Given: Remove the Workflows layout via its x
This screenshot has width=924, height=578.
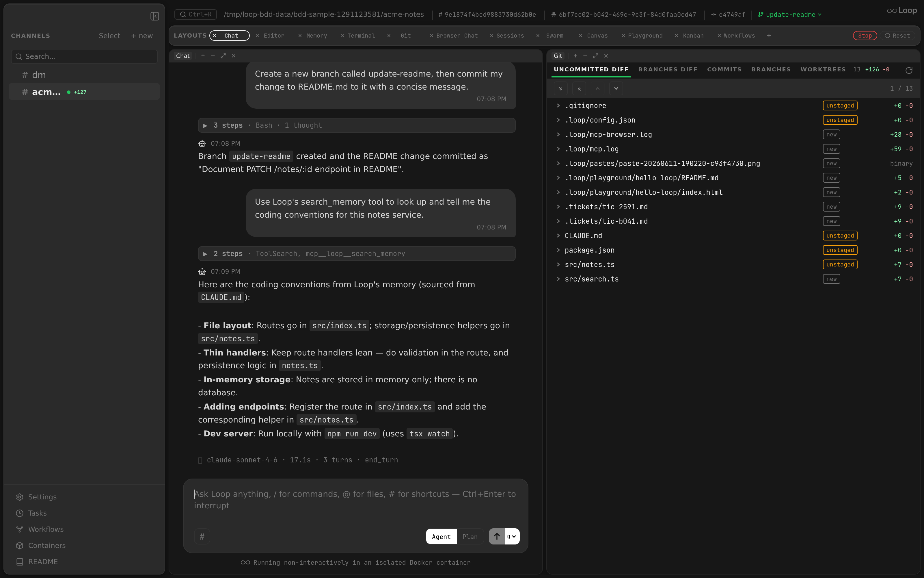Looking at the screenshot, I should tap(719, 36).
